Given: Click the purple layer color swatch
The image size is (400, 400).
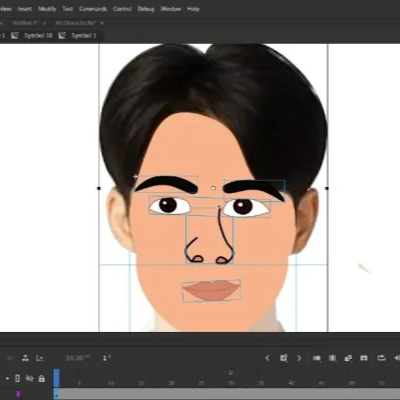Looking at the screenshot, I should [x=18, y=394].
